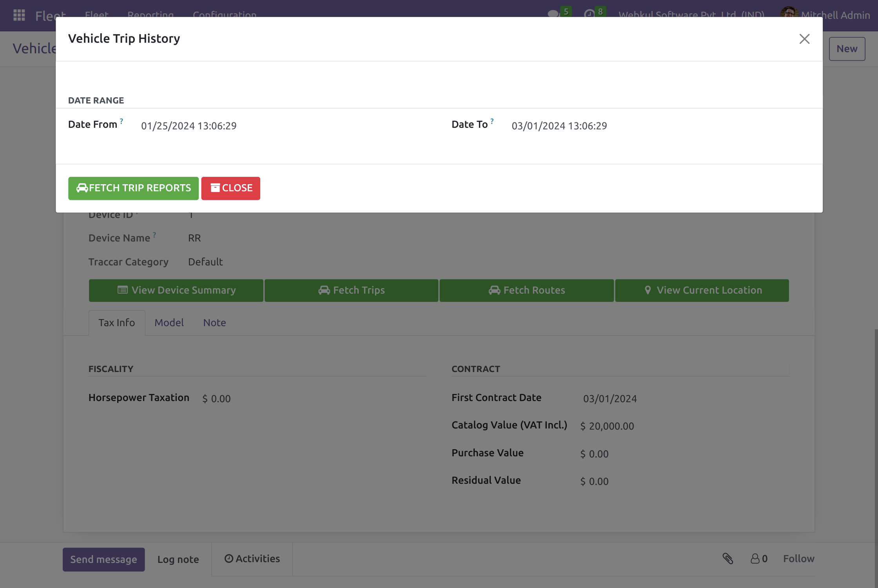
Task: Click the Mitchell Admin user avatar
Action: coord(789,14)
